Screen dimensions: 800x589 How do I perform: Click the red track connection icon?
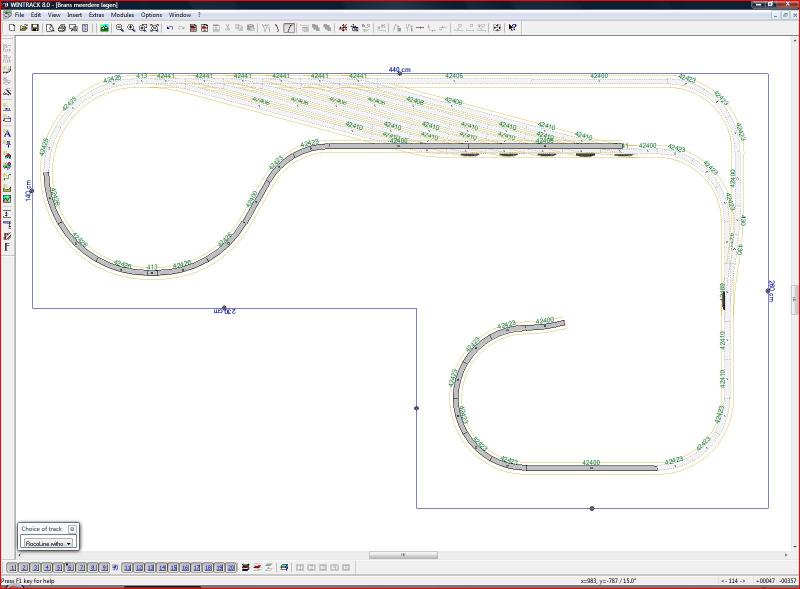(x=343, y=28)
